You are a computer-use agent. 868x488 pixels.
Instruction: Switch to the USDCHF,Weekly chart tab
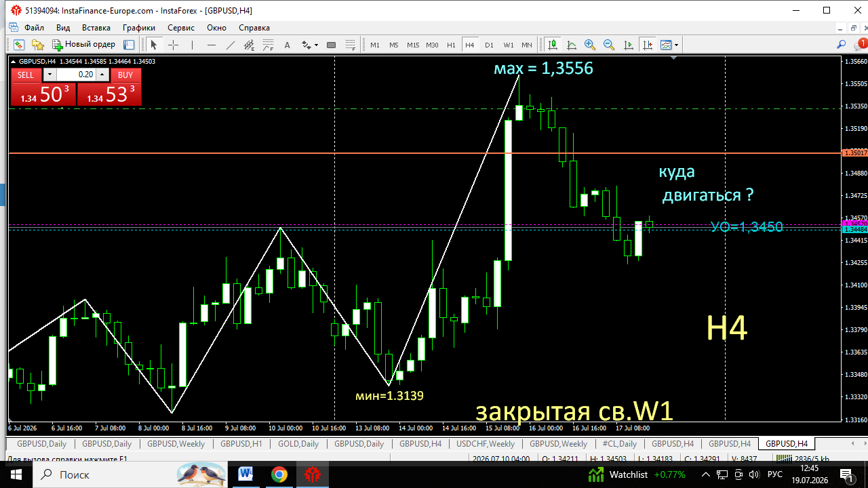click(x=486, y=444)
